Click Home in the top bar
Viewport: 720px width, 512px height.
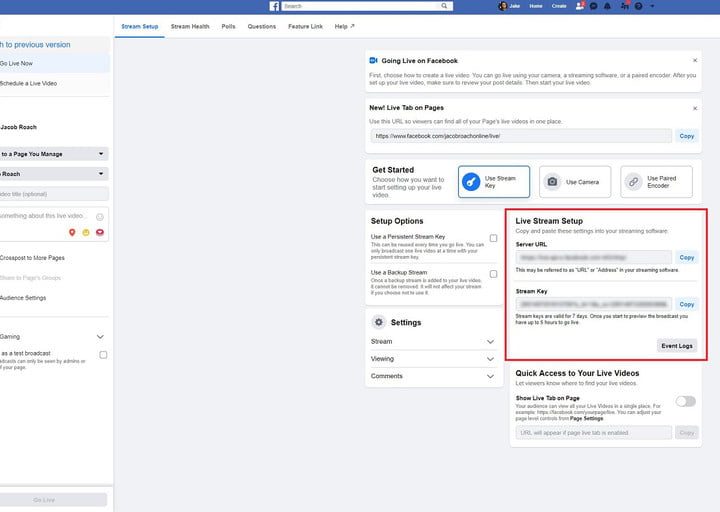536,6
